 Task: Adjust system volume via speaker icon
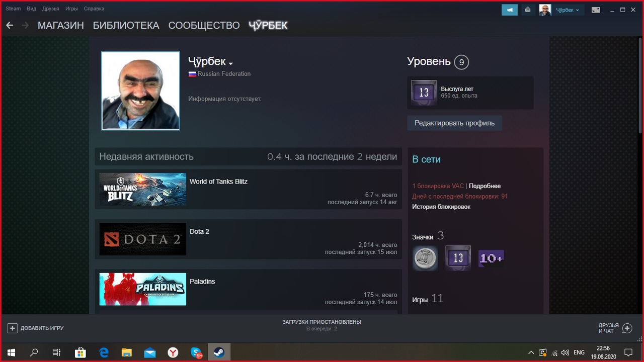pyautogui.click(x=566, y=352)
